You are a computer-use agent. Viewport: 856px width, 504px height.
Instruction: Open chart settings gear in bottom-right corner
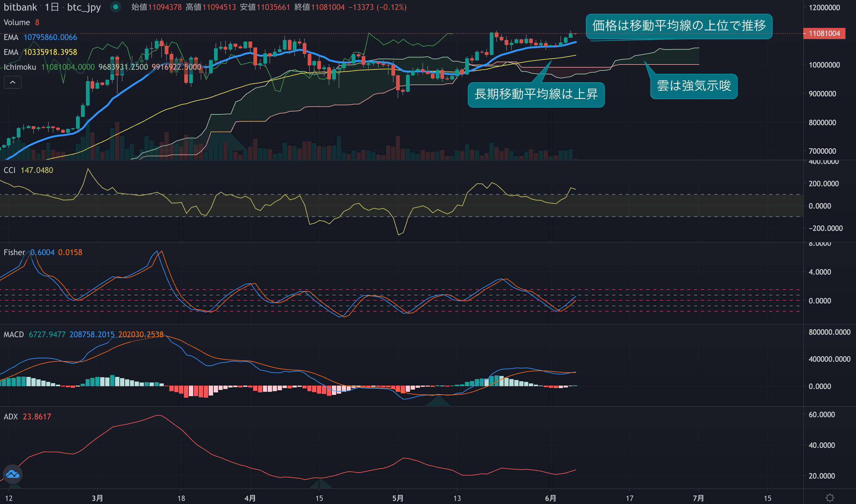click(x=830, y=498)
